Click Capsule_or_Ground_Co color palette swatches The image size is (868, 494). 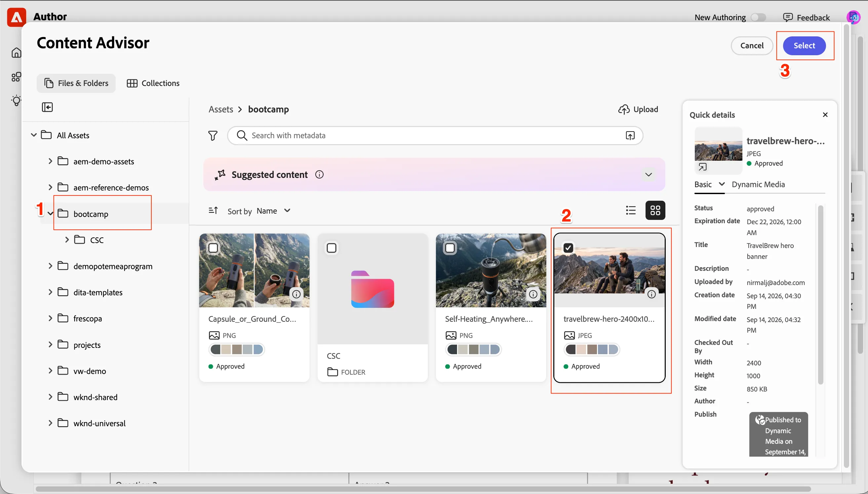pos(237,349)
